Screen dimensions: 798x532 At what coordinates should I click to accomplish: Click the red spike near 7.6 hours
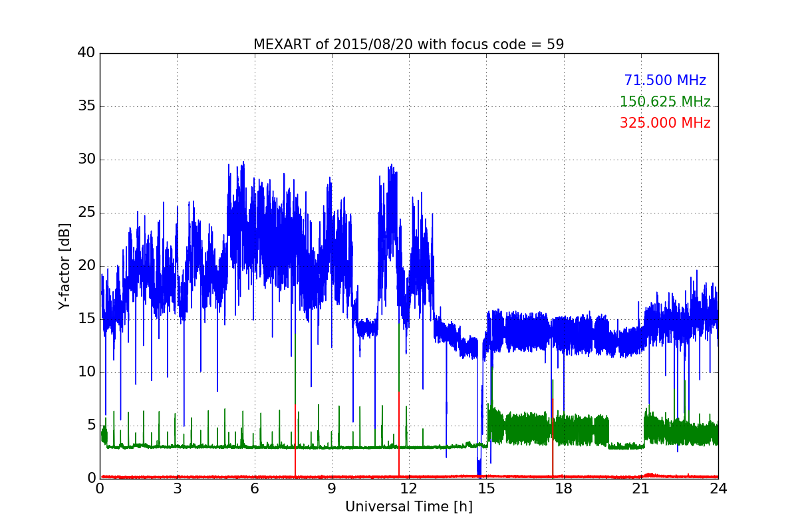pyautogui.click(x=295, y=442)
